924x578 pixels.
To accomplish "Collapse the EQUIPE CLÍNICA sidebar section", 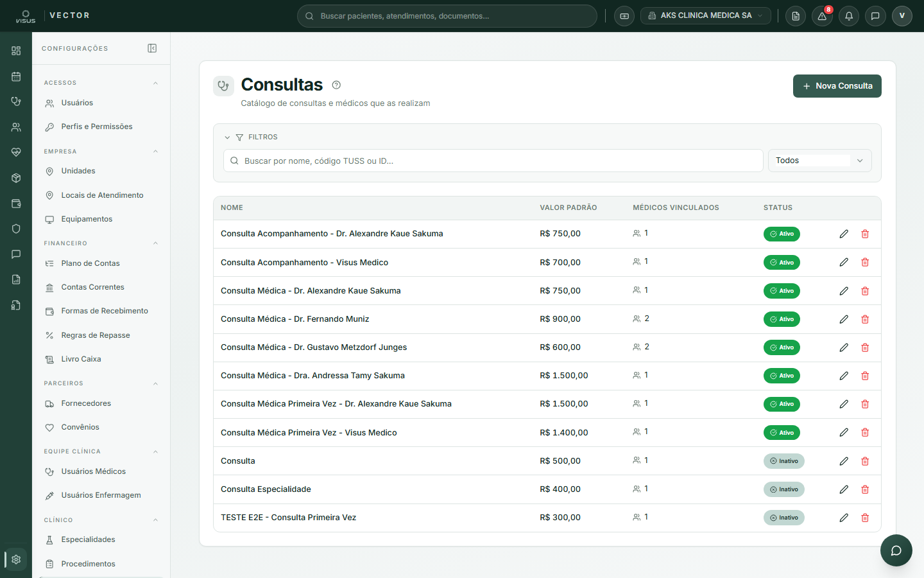I will pos(155,451).
